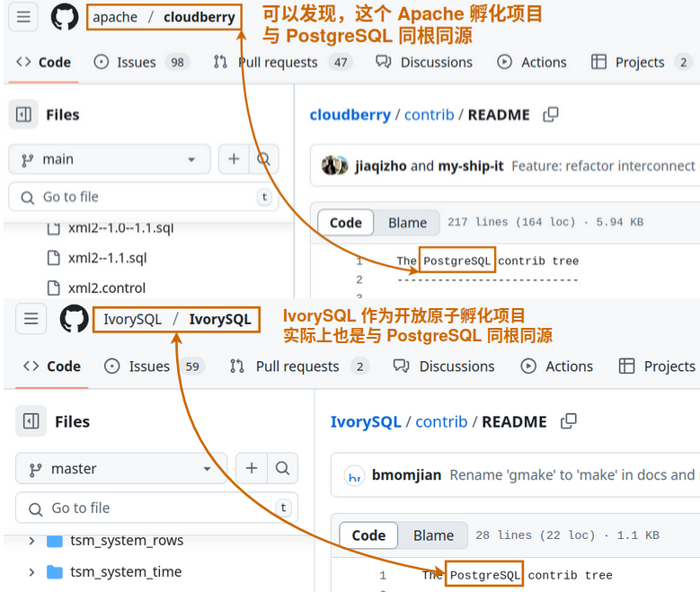
Task: Copy the path of IvorySQL/contrib/README
Action: pyautogui.click(x=568, y=421)
